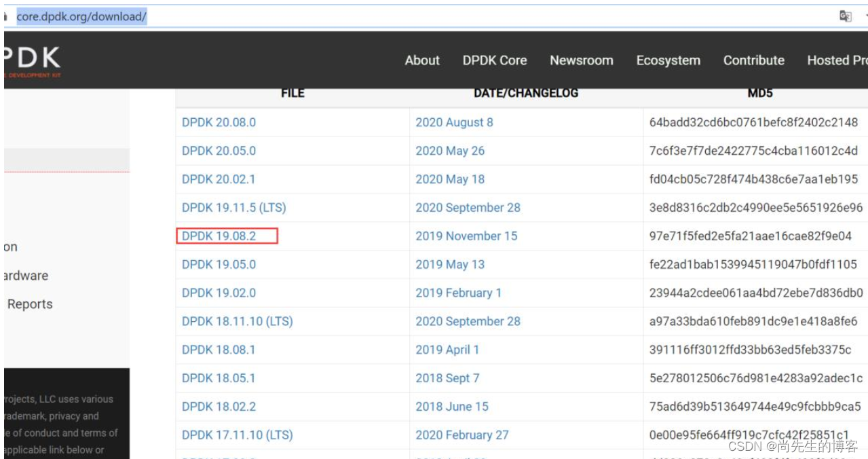The height and width of the screenshot is (459, 868).
Task: Select MD5 fd04cb05c728f474b438c6e7aa1eb195
Action: point(753,179)
